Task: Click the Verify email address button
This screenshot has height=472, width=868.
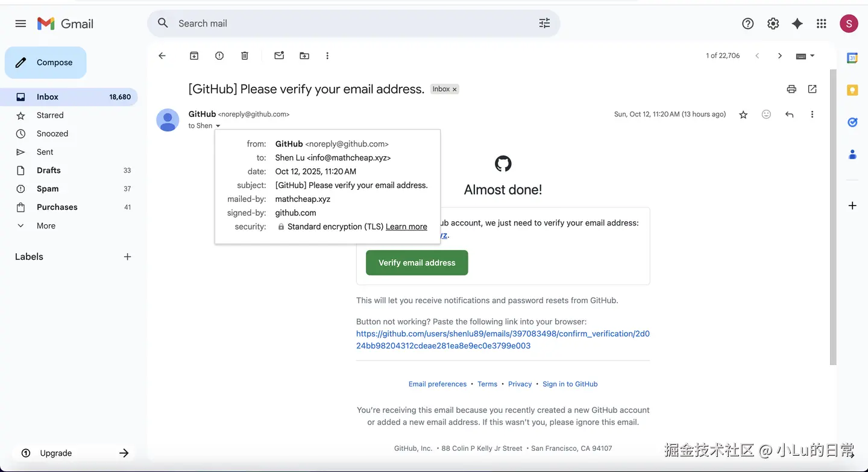Action: point(417,263)
